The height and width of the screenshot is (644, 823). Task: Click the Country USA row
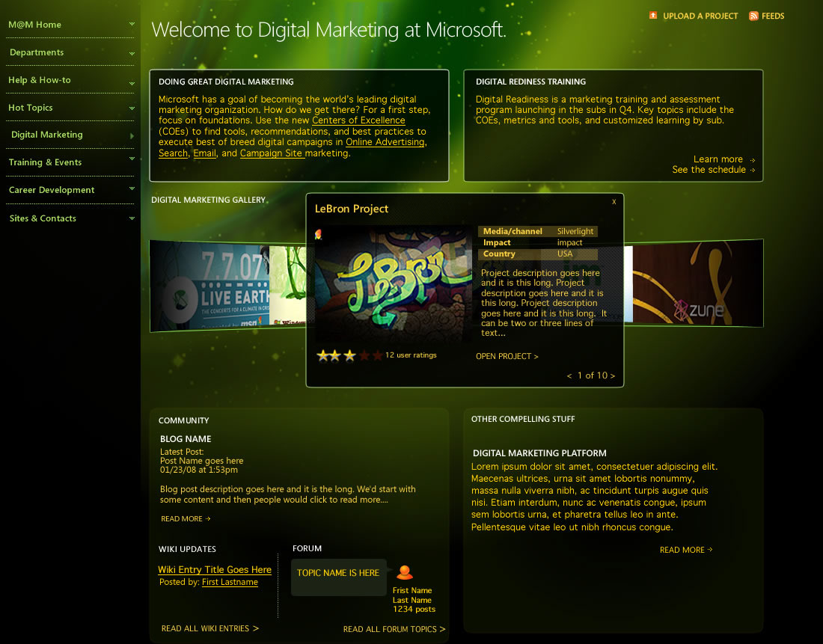click(x=537, y=254)
